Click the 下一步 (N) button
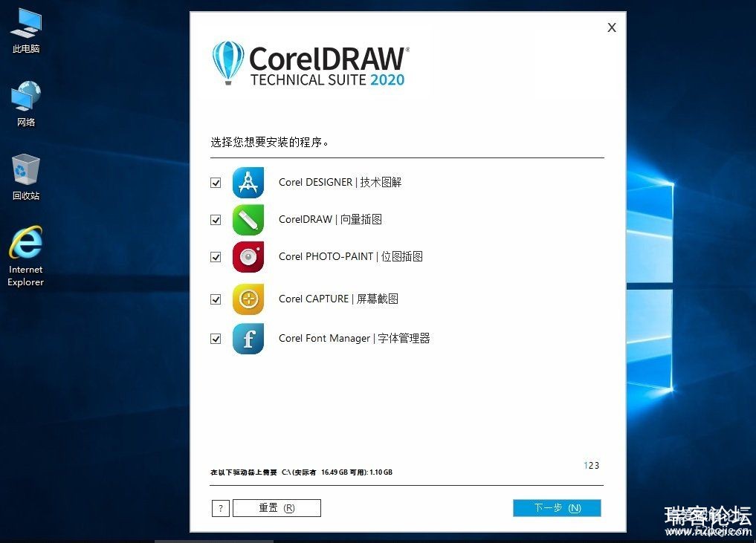The width and height of the screenshot is (756, 543). tap(557, 508)
